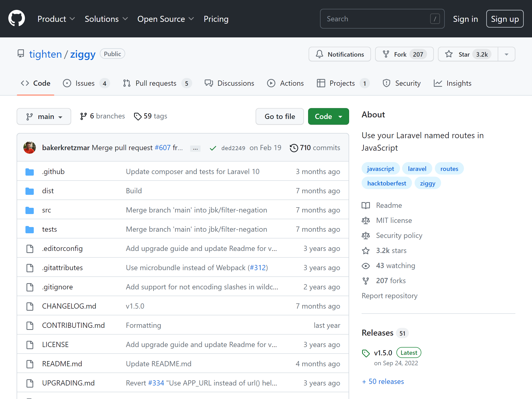Click the laravel topic tag

click(417, 169)
